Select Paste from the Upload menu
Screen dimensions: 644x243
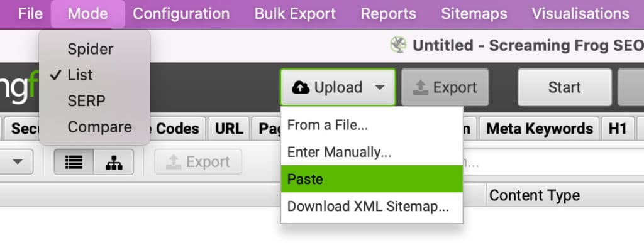(372, 179)
